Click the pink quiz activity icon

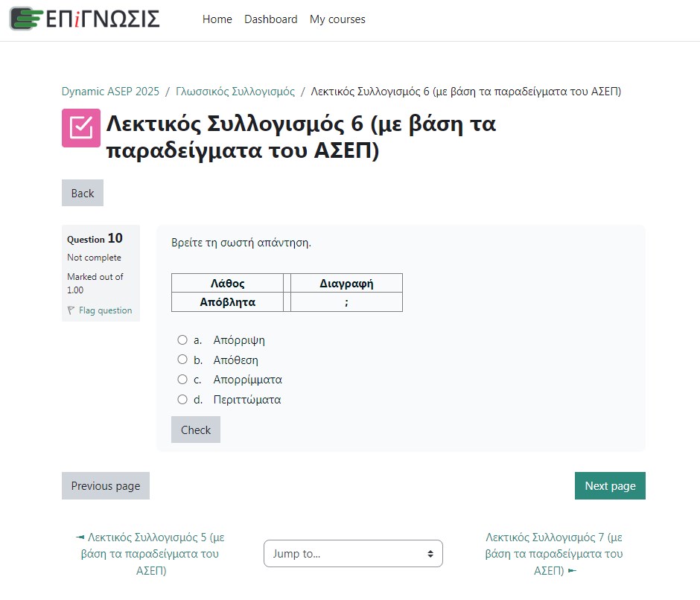point(81,128)
